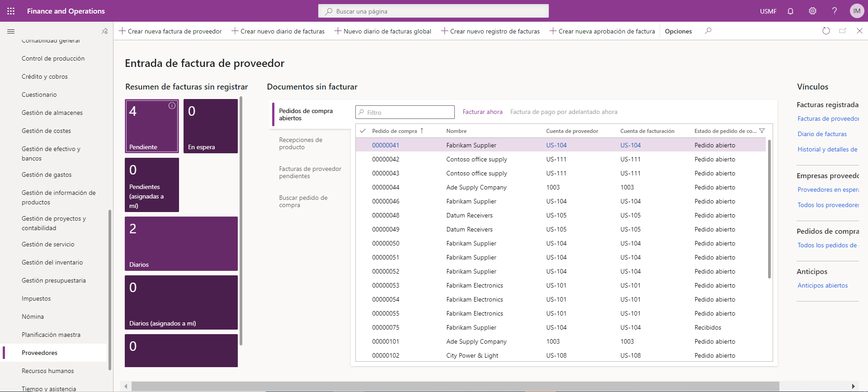Open Proveedores en espera link
The image size is (868, 392).
[828, 189]
